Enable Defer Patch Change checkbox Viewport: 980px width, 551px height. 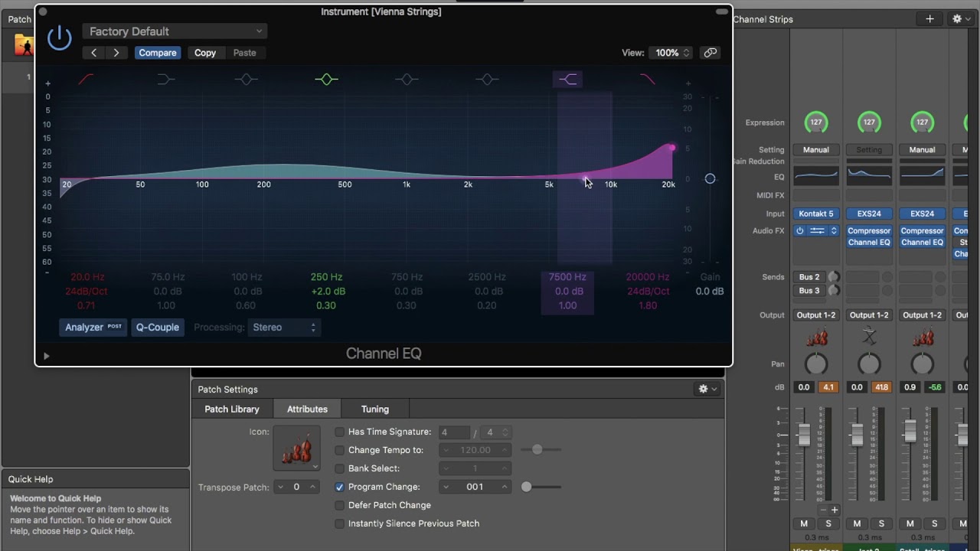(x=340, y=505)
